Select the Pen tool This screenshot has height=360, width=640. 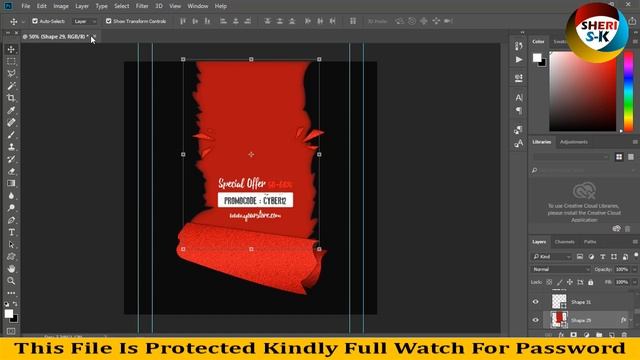[11, 220]
